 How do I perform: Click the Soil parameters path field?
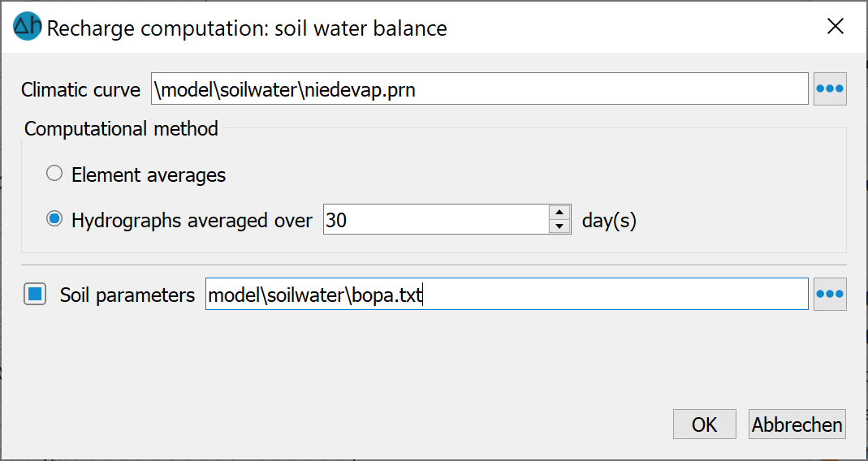[x=507, y=294]
